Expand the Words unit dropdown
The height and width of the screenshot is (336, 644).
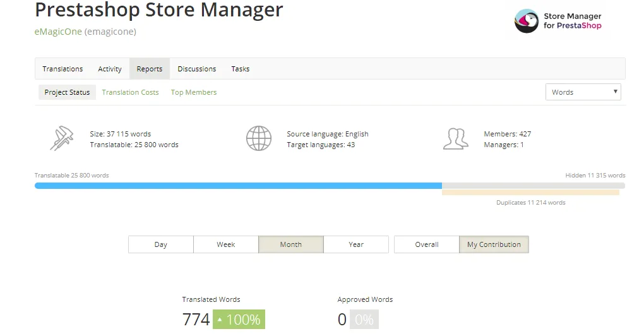[x=583, y=92]
